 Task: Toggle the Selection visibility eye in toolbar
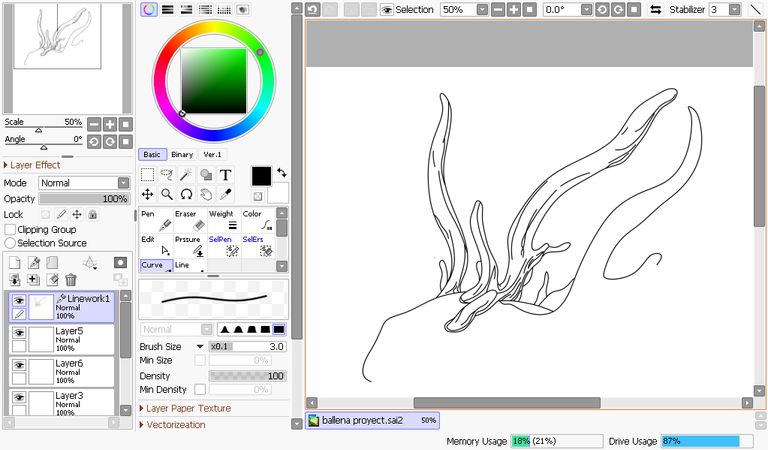point(387,9)
